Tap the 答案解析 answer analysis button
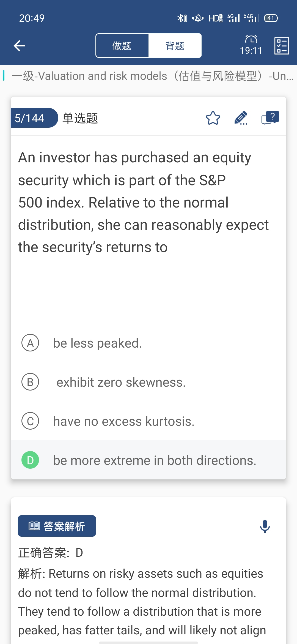 click(57, 526)
